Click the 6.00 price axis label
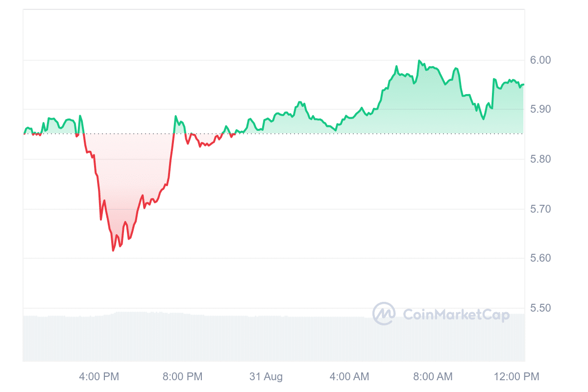The width and height of the screenshot is (588, 392). 541,60
